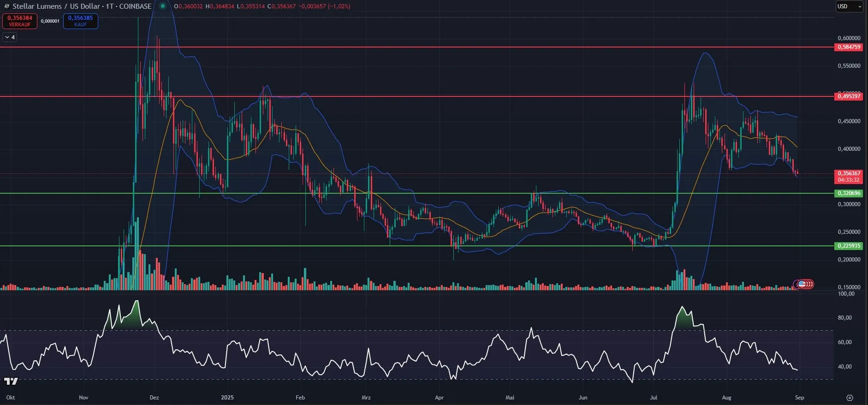Click the RSI 40,00 scale label
The height and width of the screenshot is (405, 868).
[x=845, y=367]
